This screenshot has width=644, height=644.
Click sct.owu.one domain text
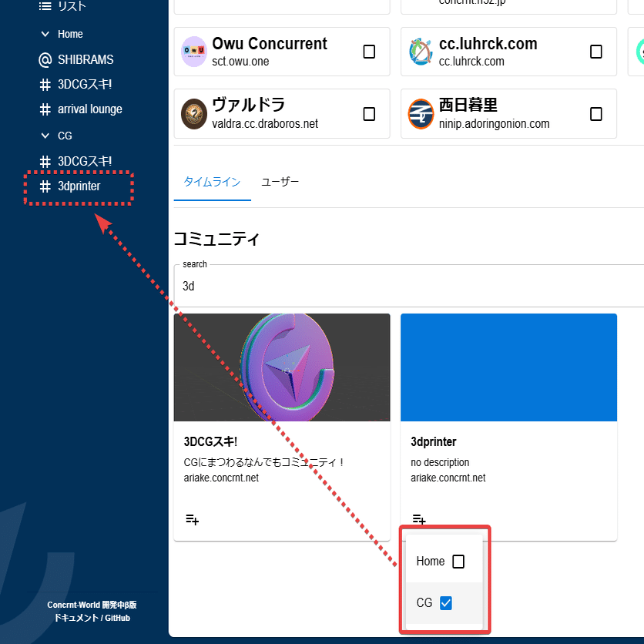click(240, 61)
